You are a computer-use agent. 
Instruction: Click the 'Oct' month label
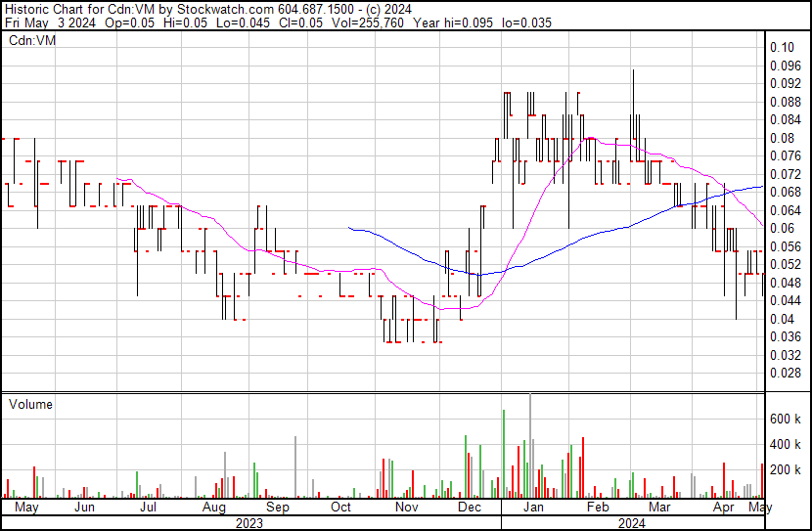(340, 507)
